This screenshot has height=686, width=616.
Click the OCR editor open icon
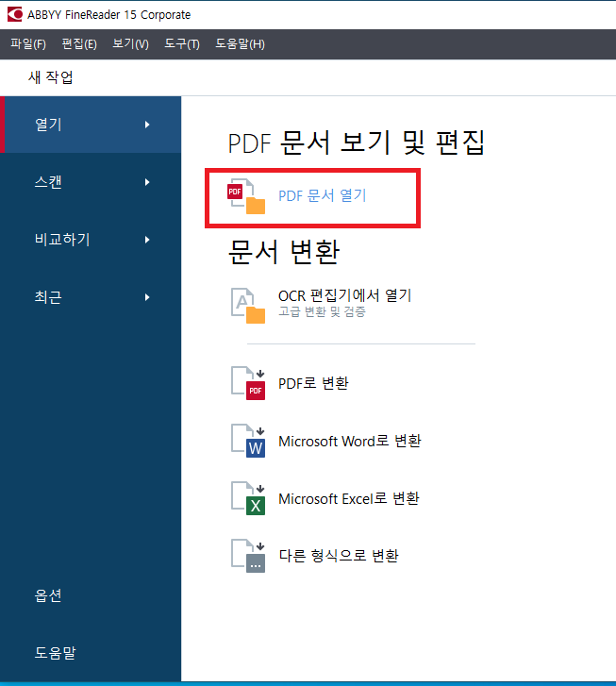coord(248,306)
